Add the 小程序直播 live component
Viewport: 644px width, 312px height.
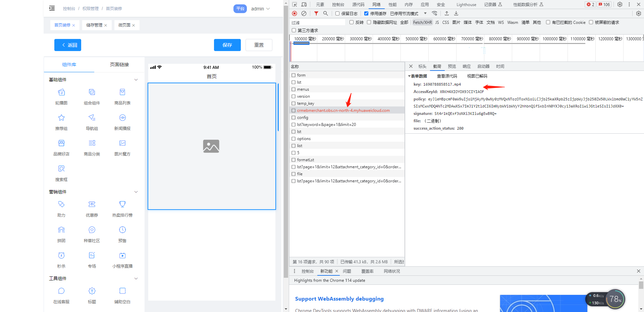122,260
